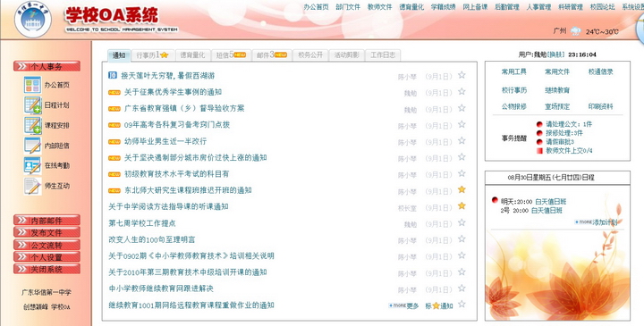Viewport: 644px width, 326px height.
Task: Click red bullet beside 报修处理
Action: [539, 133]
